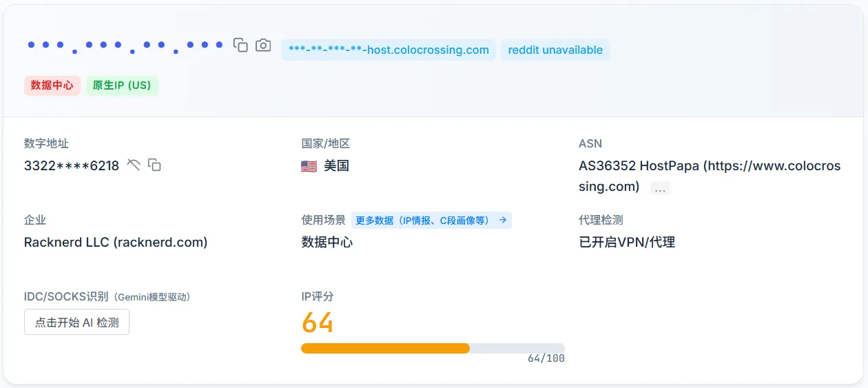Click 已开启VPN/代理 detection result
This screenshot has height=388, width=868.
click(x=627, y=242)
